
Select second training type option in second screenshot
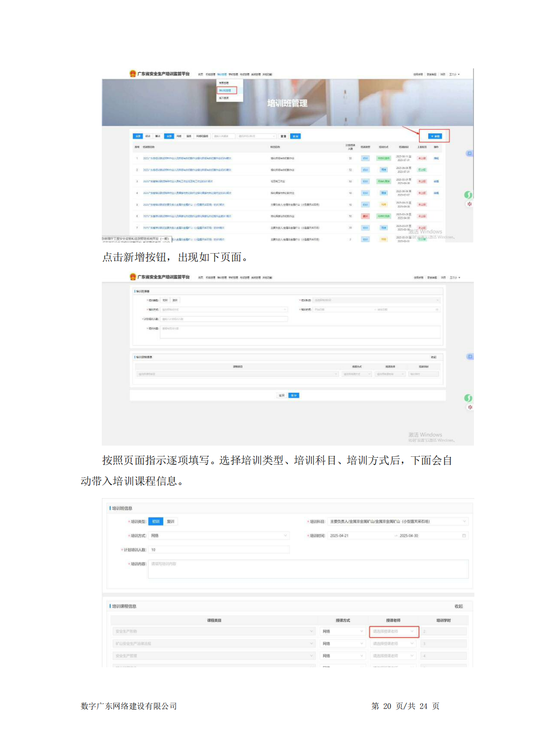click(175, 300)
